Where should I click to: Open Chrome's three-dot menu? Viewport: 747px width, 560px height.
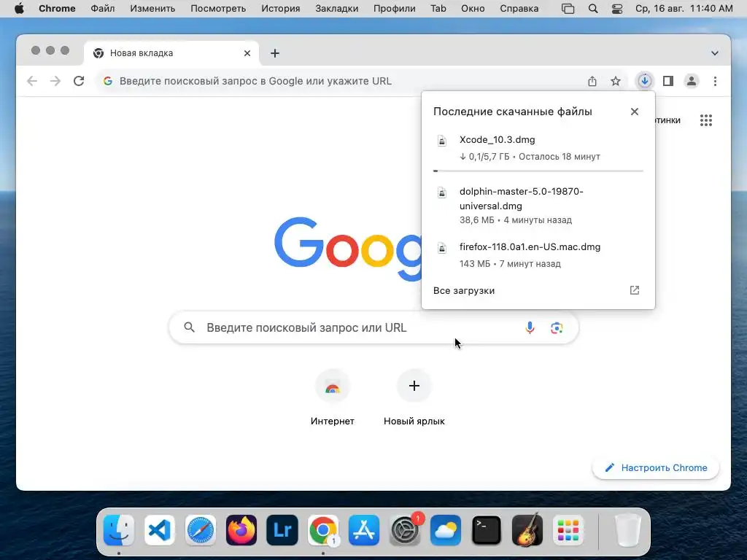(x=715, y=81)
